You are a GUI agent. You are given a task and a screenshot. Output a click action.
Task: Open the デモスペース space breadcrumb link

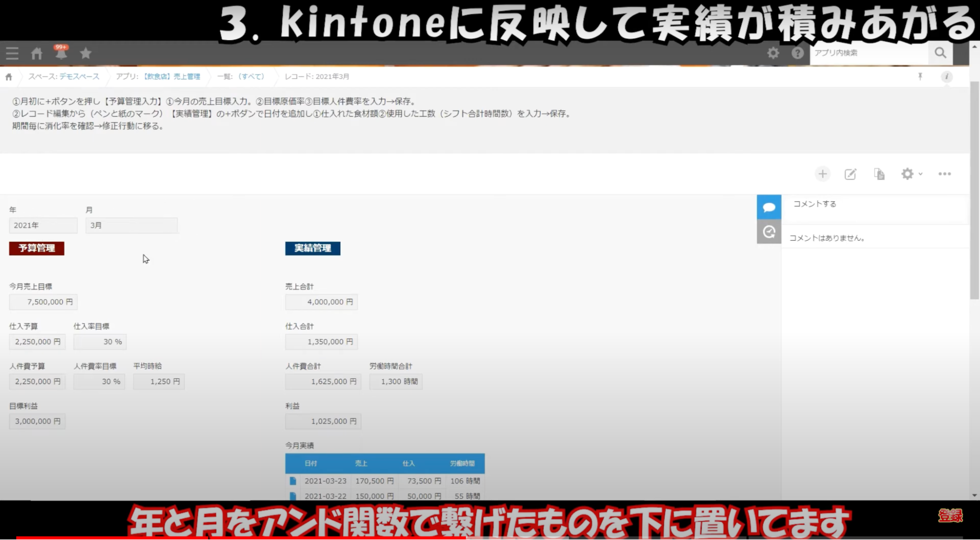(79, 76)
